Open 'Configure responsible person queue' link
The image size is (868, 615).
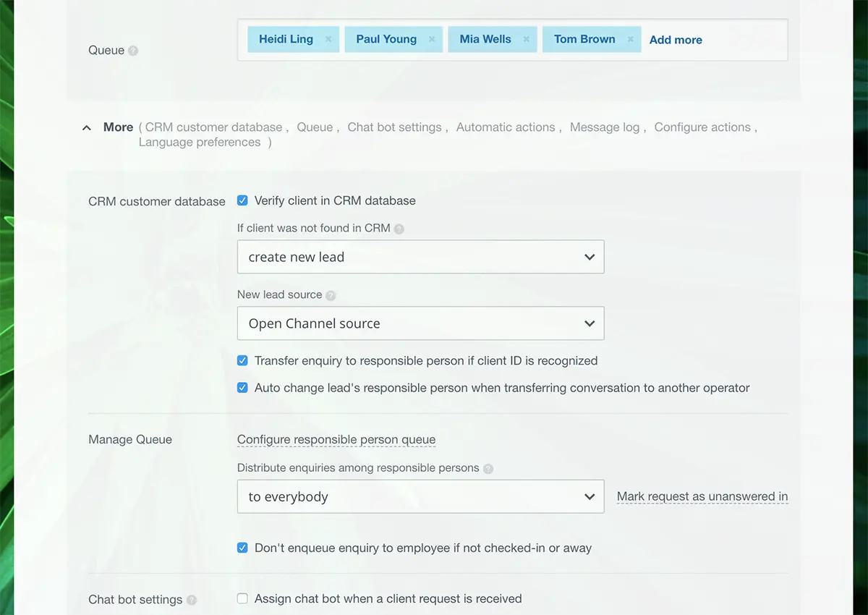[x=336, y=439]
